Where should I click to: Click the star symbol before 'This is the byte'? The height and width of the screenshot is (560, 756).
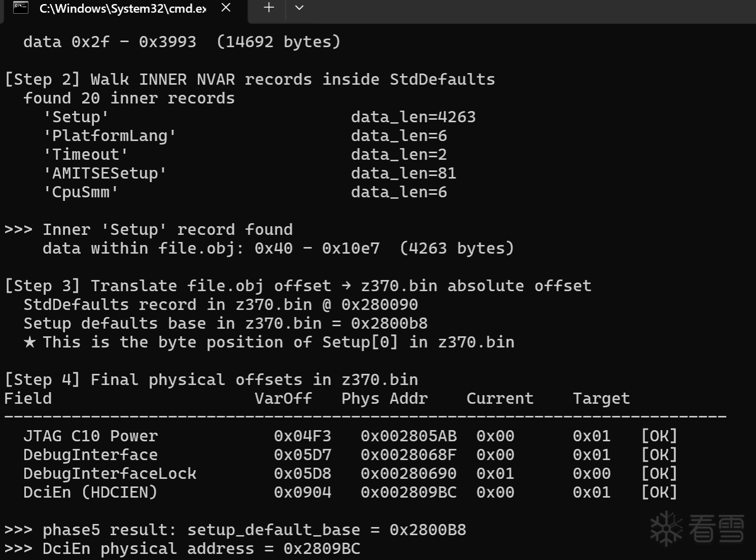click(30, 342)
